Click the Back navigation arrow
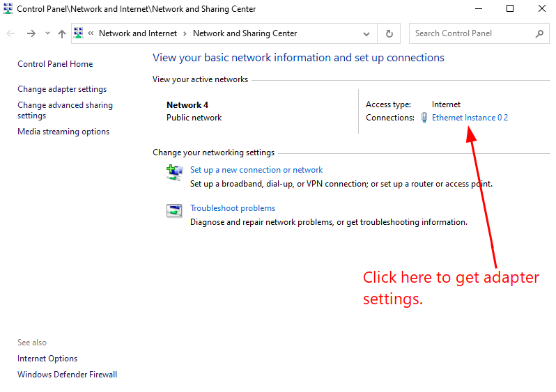The width and height of the screenshot is (556, 392). click(x=10, y=33)
